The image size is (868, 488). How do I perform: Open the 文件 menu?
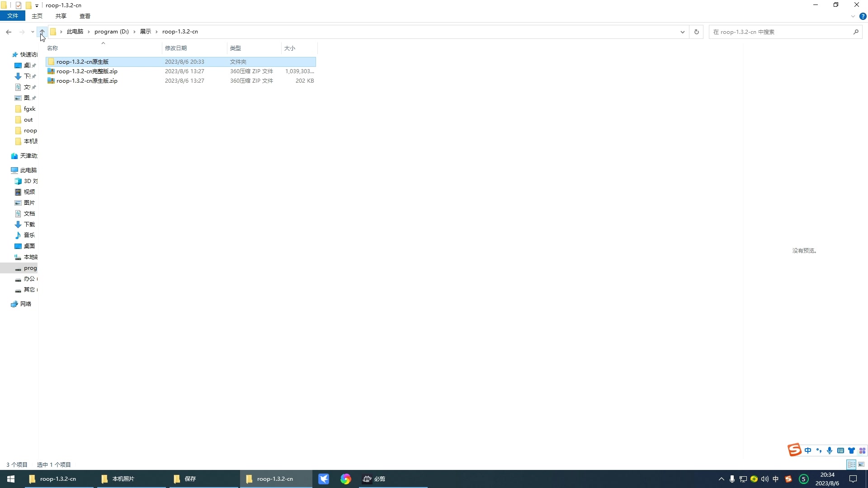[13, 16]
